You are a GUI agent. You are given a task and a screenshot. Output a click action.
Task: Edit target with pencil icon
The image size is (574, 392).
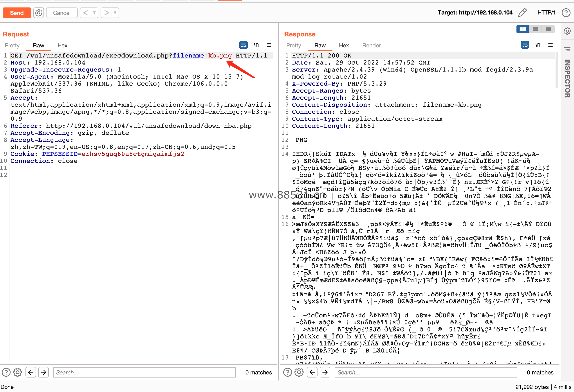(522, 13)
